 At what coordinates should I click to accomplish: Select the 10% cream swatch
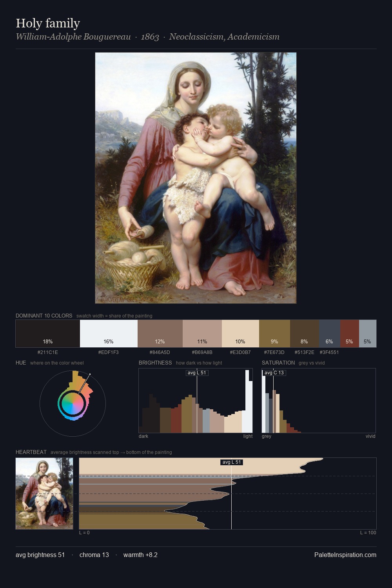(x=240, y=334)
